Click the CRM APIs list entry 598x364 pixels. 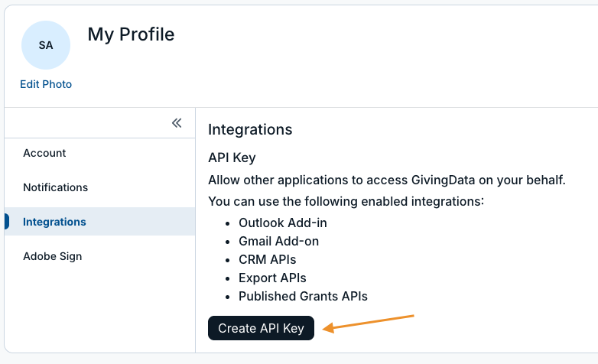pos(268,259)
